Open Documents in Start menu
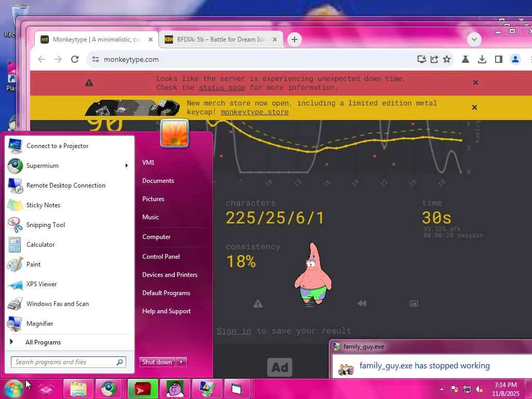This screenshot has height=399, width=532. click(x=158, y=181)
